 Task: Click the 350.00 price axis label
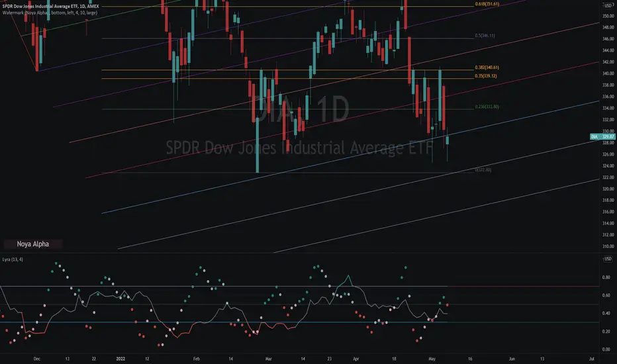point(608,16)
